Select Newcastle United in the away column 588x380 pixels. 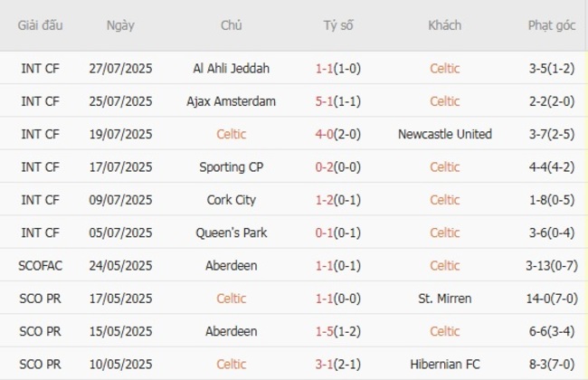point(444,134)
